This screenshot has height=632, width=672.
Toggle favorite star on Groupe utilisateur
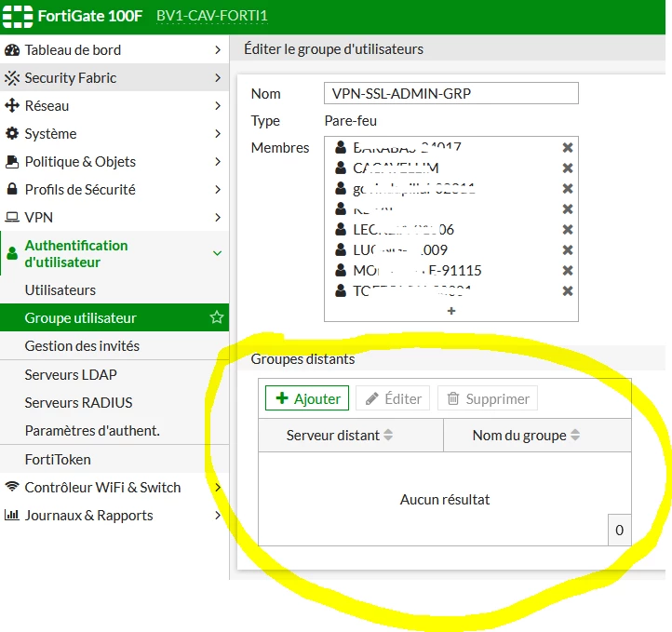click(x=217, y=317)
